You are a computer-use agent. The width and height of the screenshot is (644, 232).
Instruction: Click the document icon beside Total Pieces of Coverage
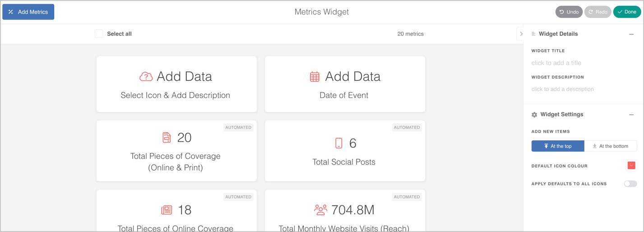click(x=167, y=137)
